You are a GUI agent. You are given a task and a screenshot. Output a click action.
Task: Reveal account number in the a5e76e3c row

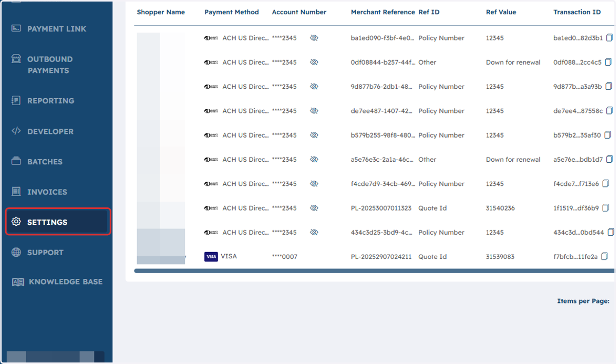[314, 160]
